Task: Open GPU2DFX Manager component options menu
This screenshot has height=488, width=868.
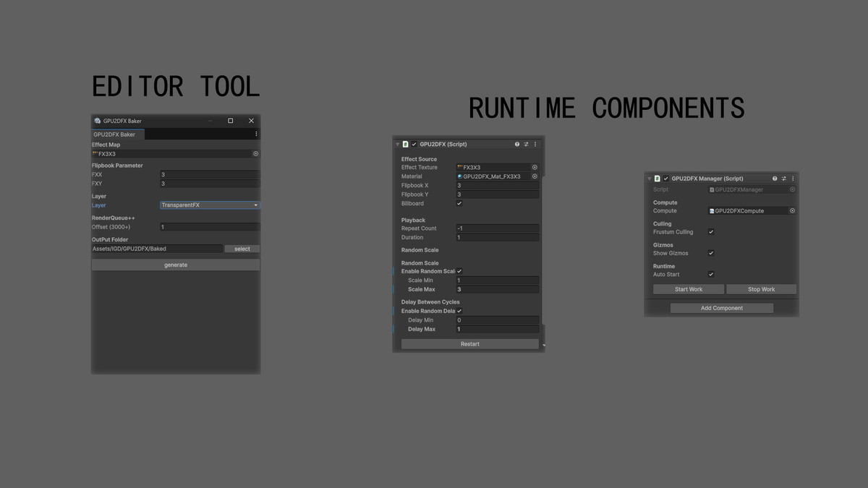Action: coord(793,179)
